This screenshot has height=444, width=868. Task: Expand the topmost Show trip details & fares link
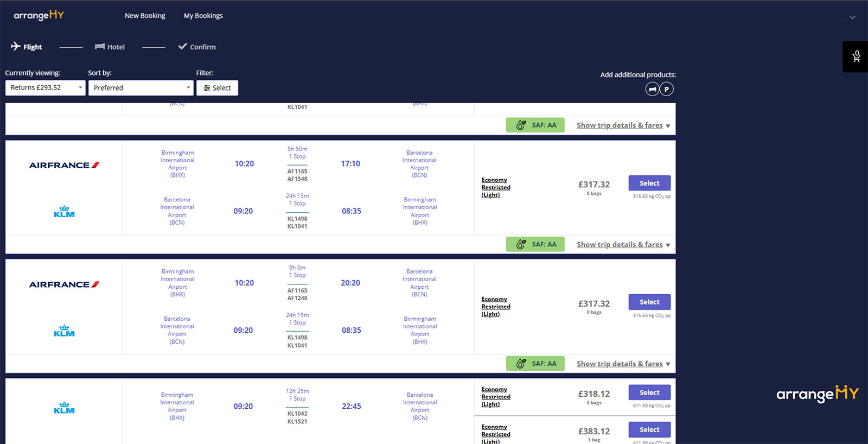click(x=623, y=125)
